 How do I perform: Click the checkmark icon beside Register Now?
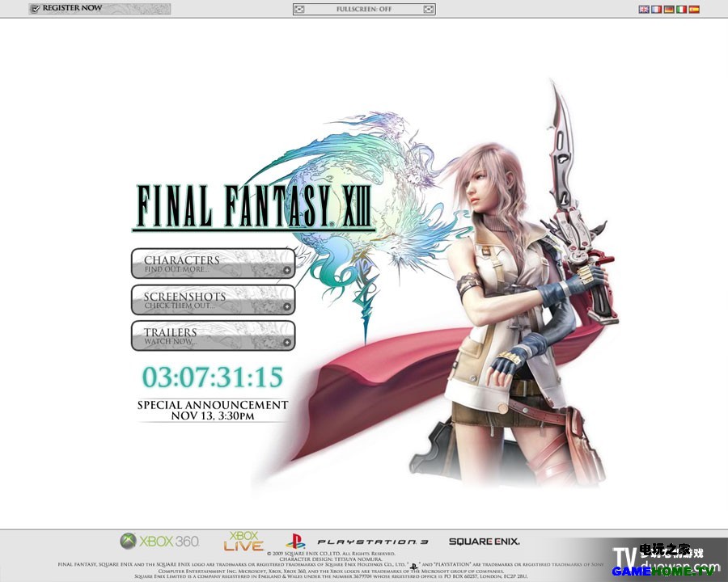(x=36, y=9)
